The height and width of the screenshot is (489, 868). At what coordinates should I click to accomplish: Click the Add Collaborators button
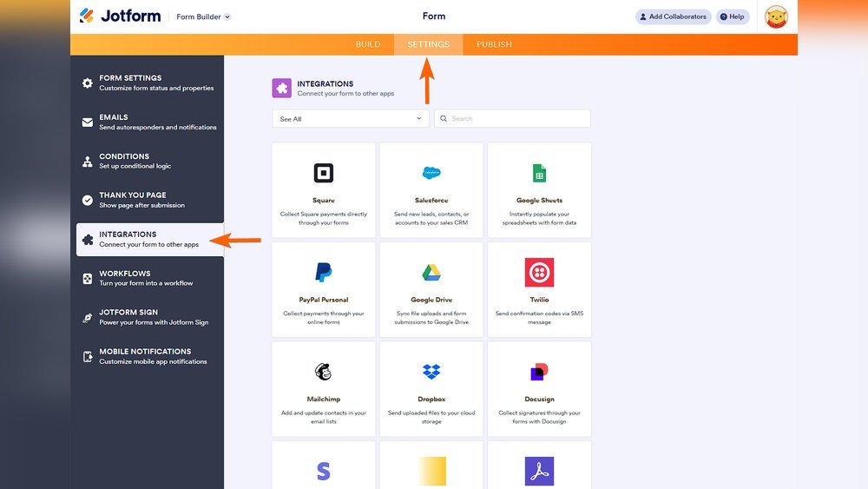[674, 17]
